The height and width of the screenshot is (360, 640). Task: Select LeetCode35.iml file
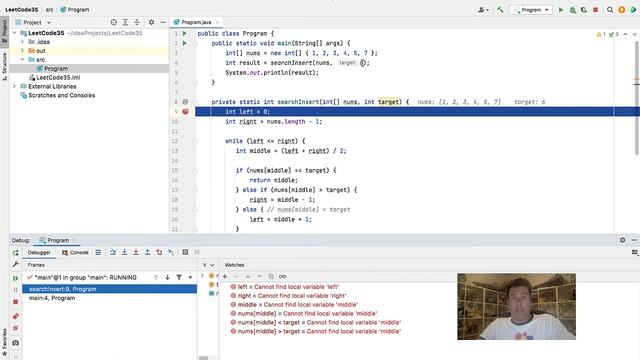click(54, 78)
